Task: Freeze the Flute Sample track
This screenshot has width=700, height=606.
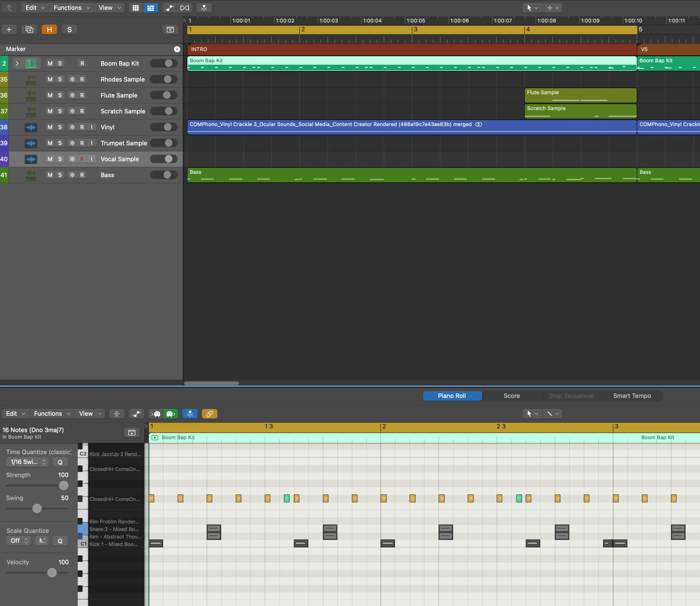Action: 72,95
